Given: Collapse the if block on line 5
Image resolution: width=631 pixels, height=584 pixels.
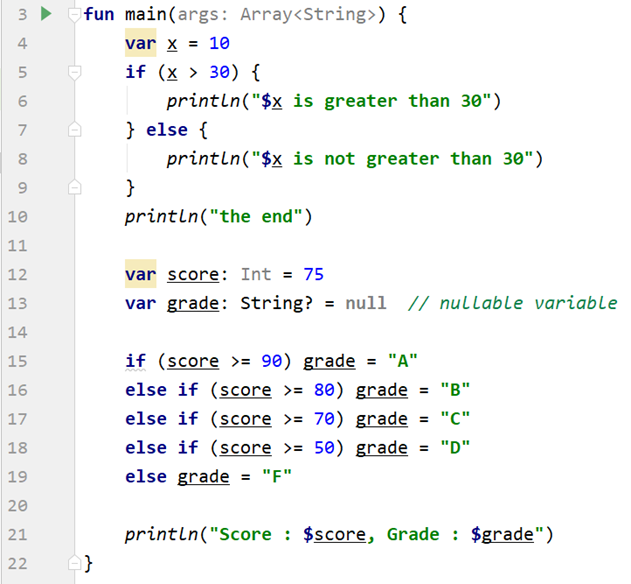Looking at the screenshot, I should pyautogui.click(x=73, y=73).
